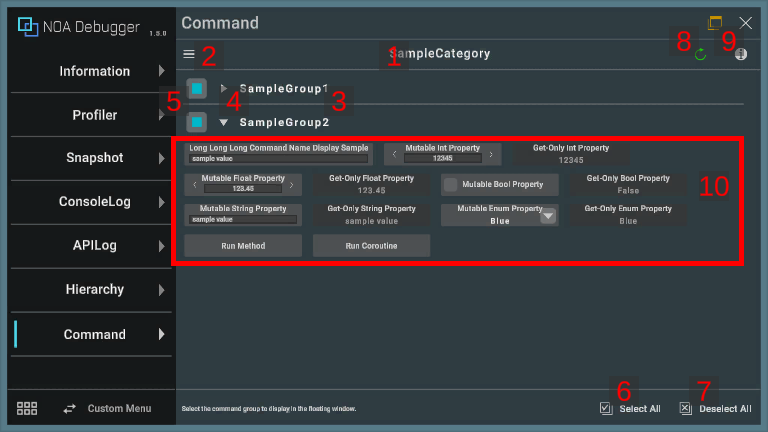Increase Mutable Float Property value
Image resolution: width=768 pixels, height=432 pixels.
coord(291,185)
